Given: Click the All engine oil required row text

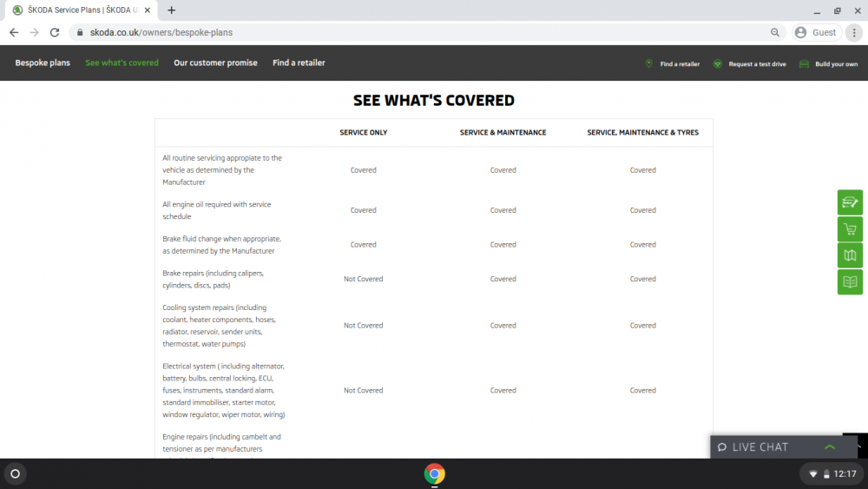Looking at the screenshot, I should (217, 210).
